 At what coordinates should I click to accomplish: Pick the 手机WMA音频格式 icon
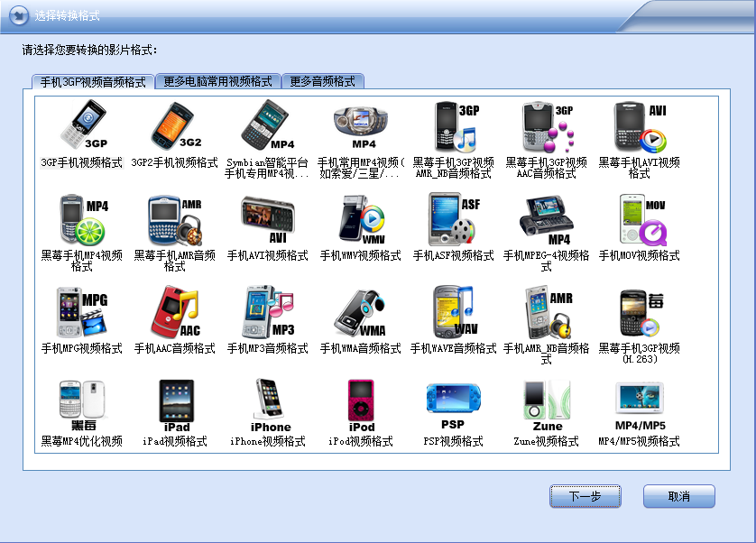coord(360,313)
